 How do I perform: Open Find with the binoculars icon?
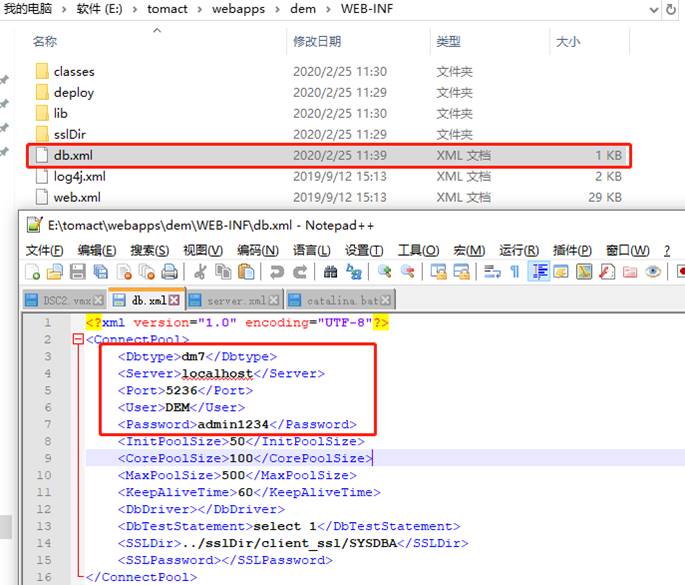click(x=330, y=272)
